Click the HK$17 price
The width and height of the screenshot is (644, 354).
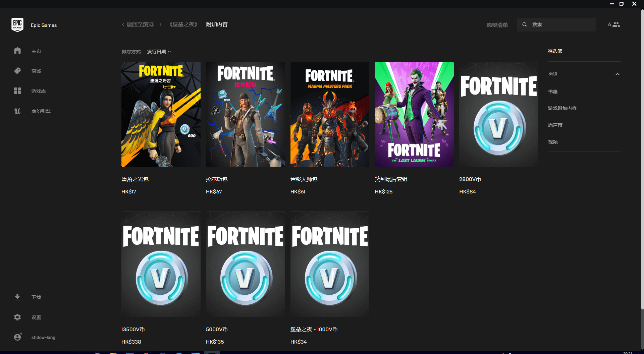[x=129, y=192]
